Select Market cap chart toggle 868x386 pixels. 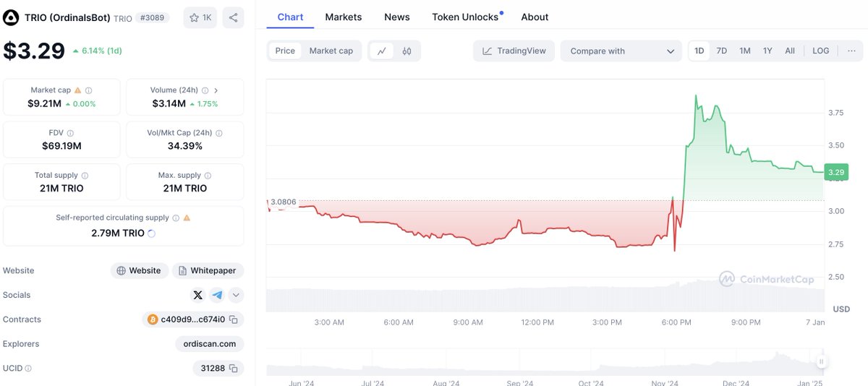[x=331, y=51]
